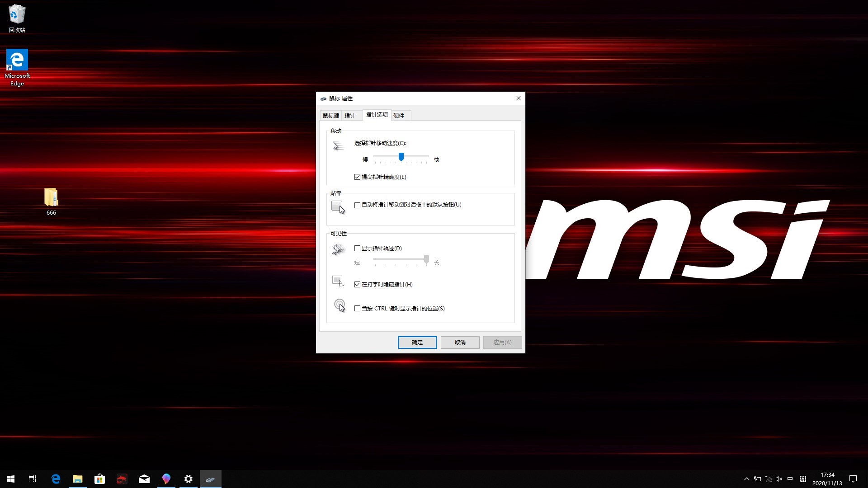Open the Wi-Fi network tray icon

(768, 479)
